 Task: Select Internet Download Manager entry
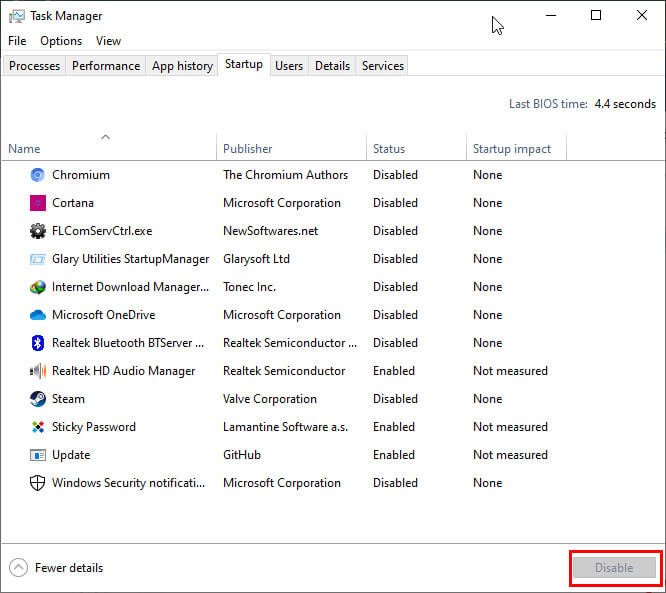click(130, 287)
